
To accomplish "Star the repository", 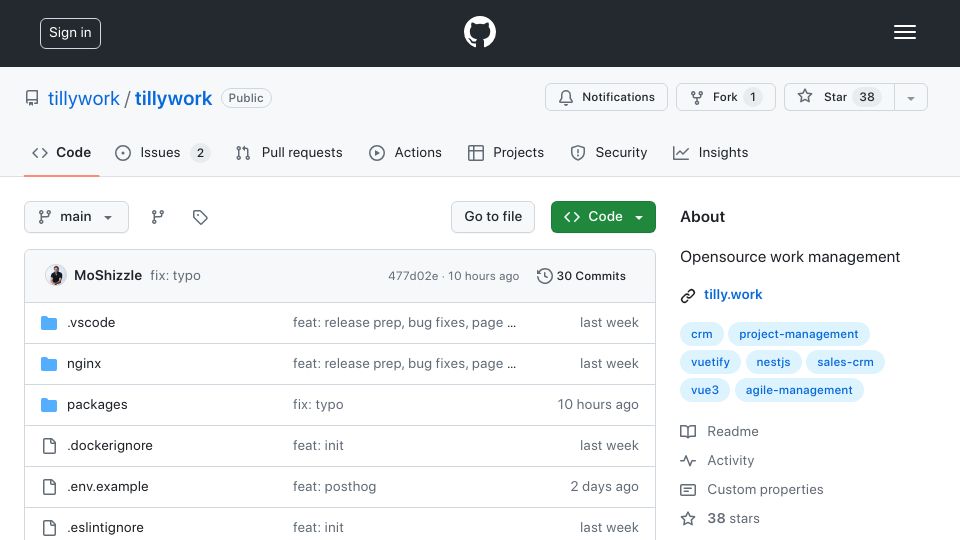I will point(839,97).
